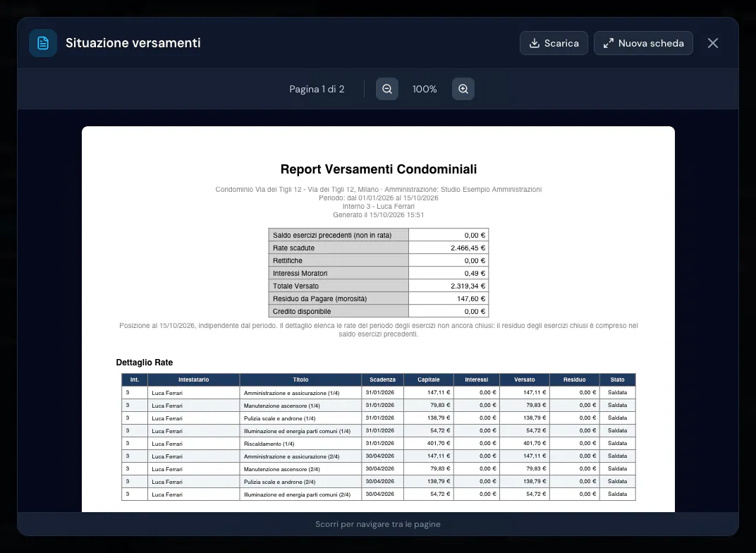Click the Totale Versato label

295,286
